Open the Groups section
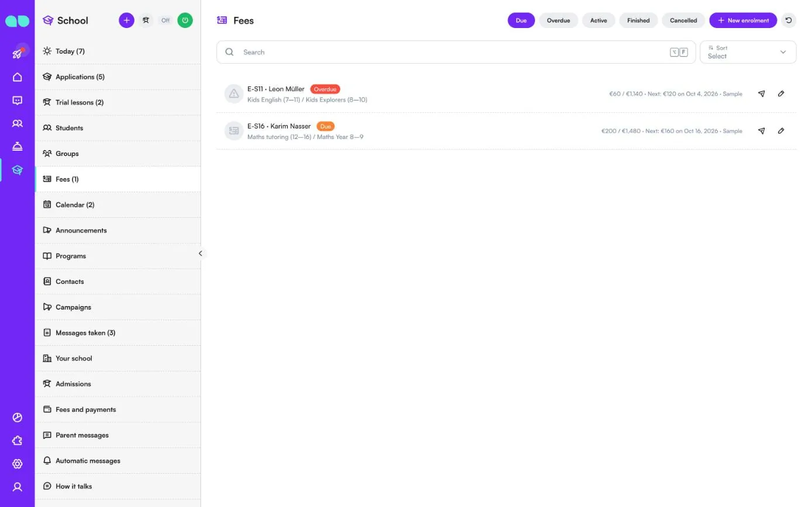 click(118, 154)
